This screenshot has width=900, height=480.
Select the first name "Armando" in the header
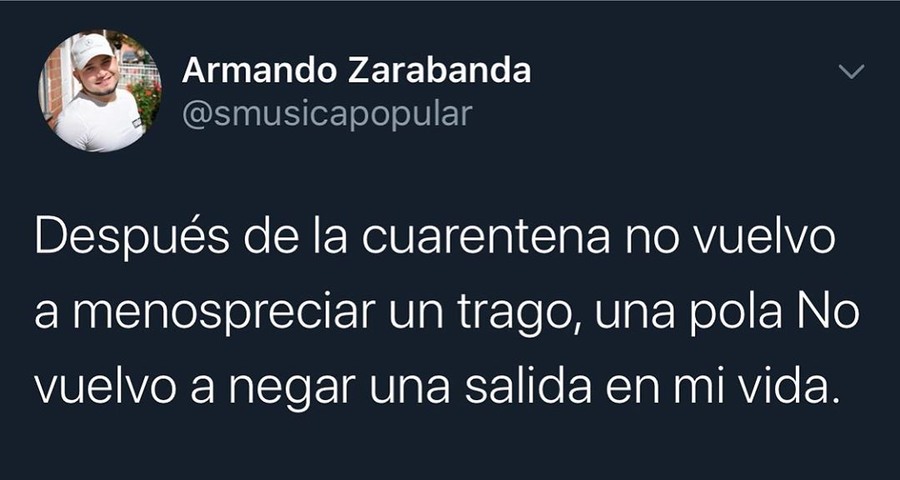pos(257,71)
